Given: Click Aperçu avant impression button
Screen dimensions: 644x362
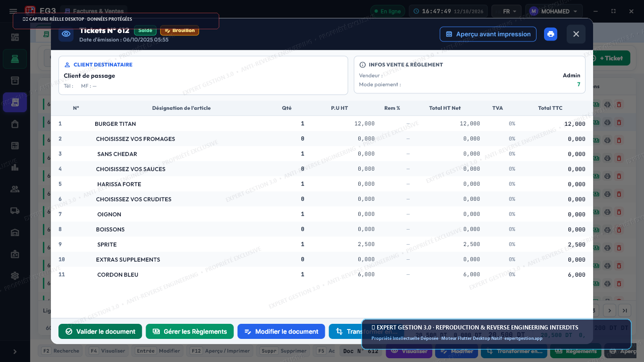Looking at the screenshot, I should pyautogui.click(x=488, y=34).
